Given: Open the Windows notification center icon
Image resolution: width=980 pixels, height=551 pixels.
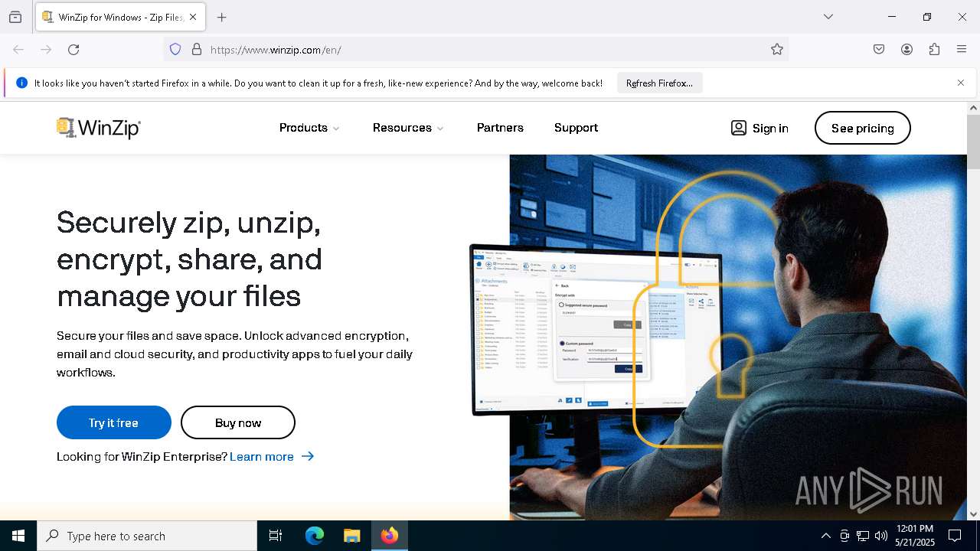Looking at the screenshot, I should (x=955, y=536).
